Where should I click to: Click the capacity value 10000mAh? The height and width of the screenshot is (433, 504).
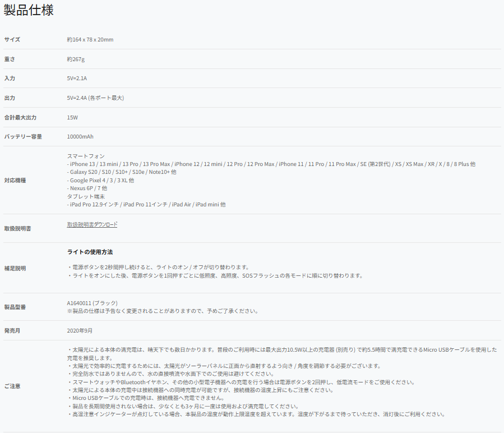(x=80, y=136)
